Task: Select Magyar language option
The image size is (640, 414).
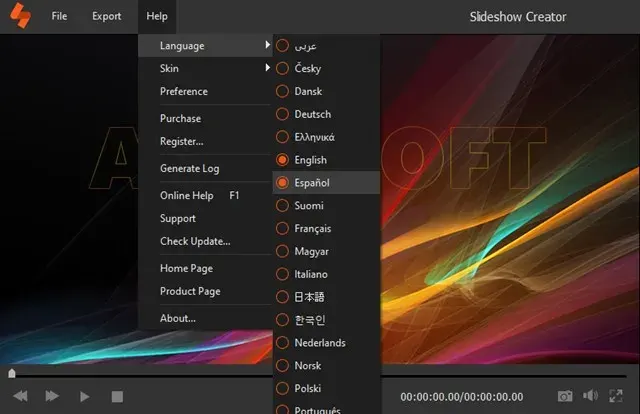Action: point(327,251)
